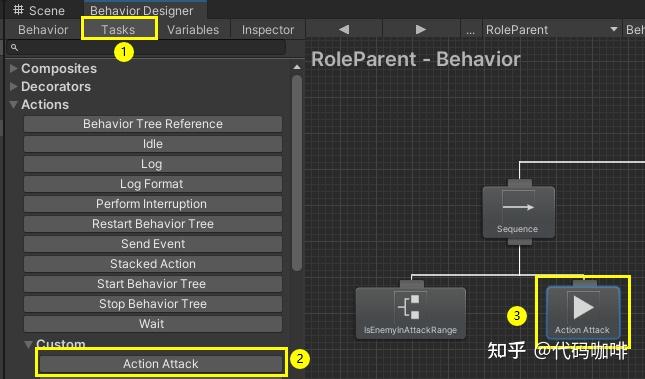Screen dimensions: 645x379
Task: Select the Action Attack node in the graph
Action: pyautogui.click(x=583, y=312)
